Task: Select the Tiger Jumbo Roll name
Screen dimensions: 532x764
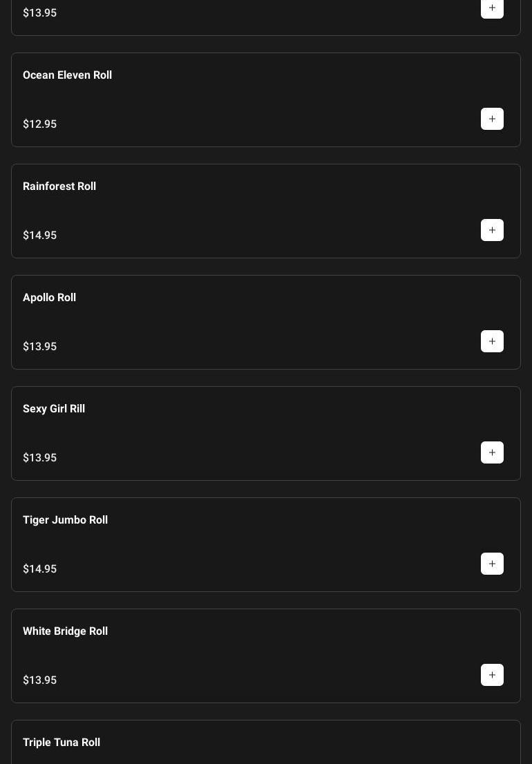Action: (x=65, y=520)
